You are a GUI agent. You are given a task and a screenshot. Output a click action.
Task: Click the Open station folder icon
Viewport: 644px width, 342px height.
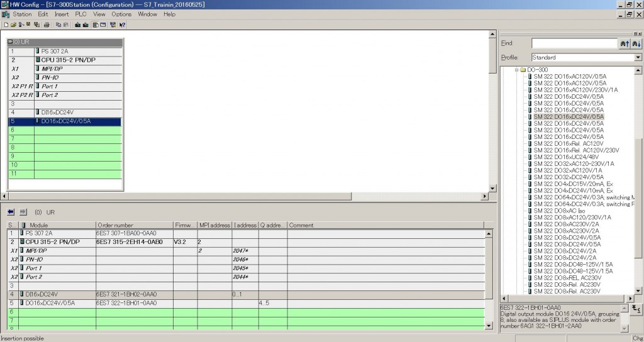[14, 25]
